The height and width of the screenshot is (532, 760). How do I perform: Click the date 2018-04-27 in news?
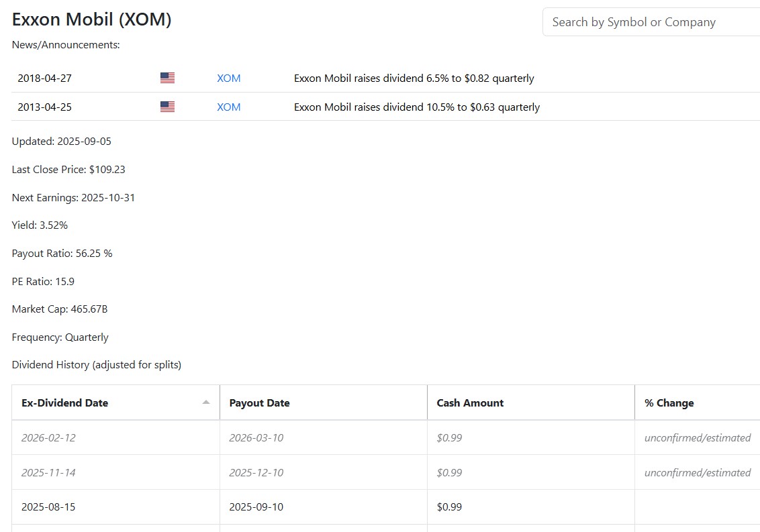click(44, 78)
